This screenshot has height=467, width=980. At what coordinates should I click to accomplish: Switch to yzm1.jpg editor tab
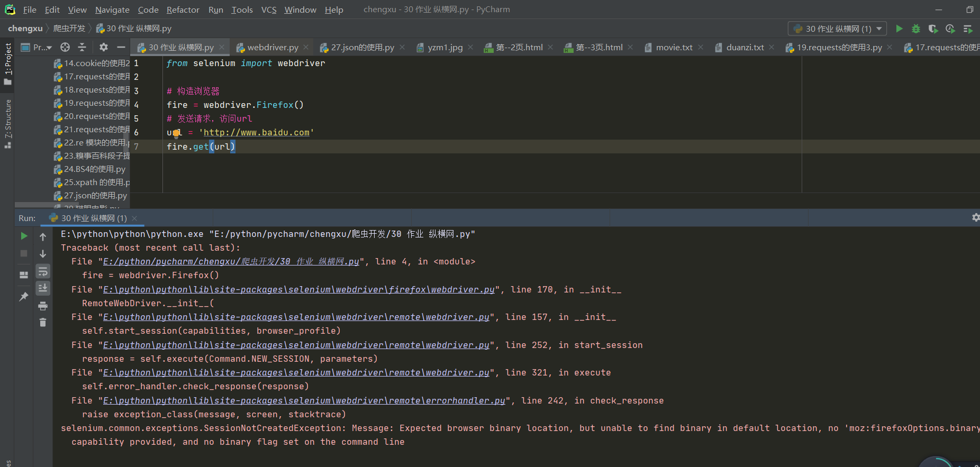(x=444, y=47)
